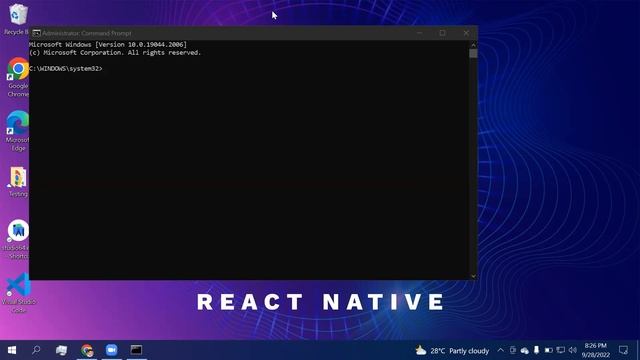Close the Command Prompt window
This screenshot has width=640, height=360.
coord(466,33)
